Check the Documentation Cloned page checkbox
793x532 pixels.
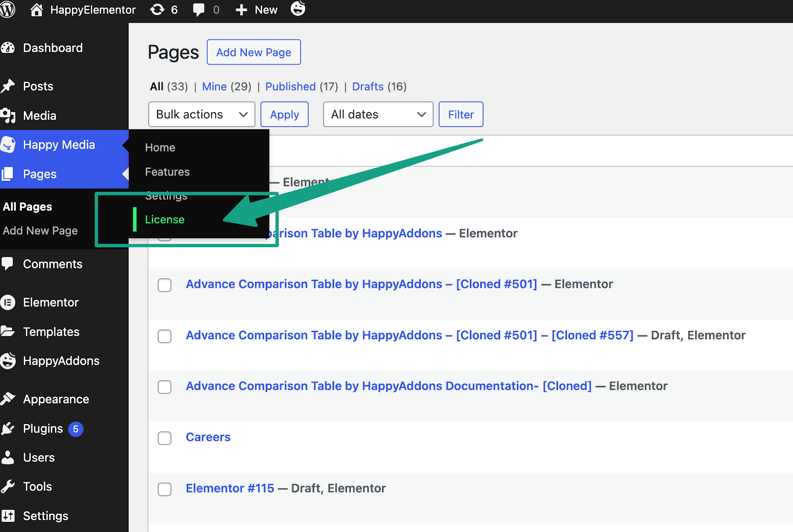coord(165,387)
